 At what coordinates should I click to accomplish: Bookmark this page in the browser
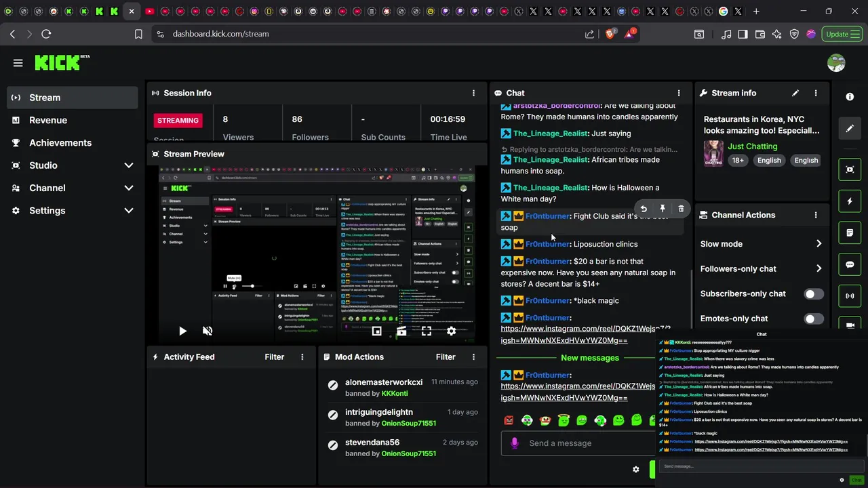pos(138,34)
